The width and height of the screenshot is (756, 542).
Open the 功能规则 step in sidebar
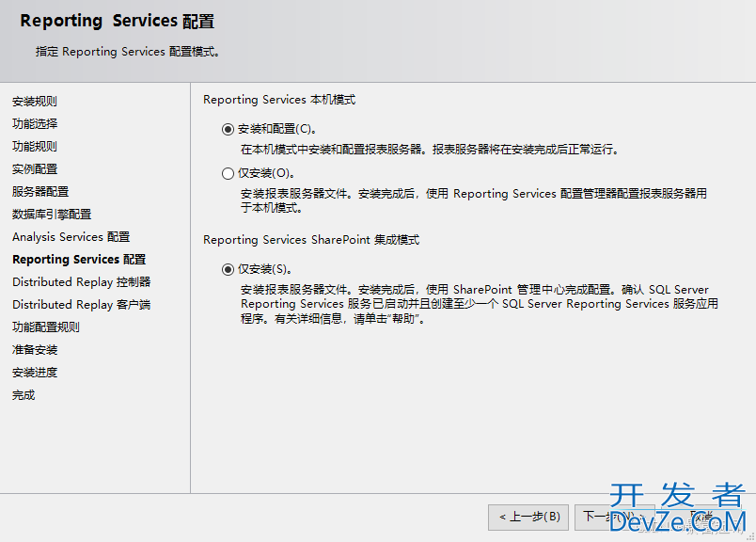[x=35, y=147]
